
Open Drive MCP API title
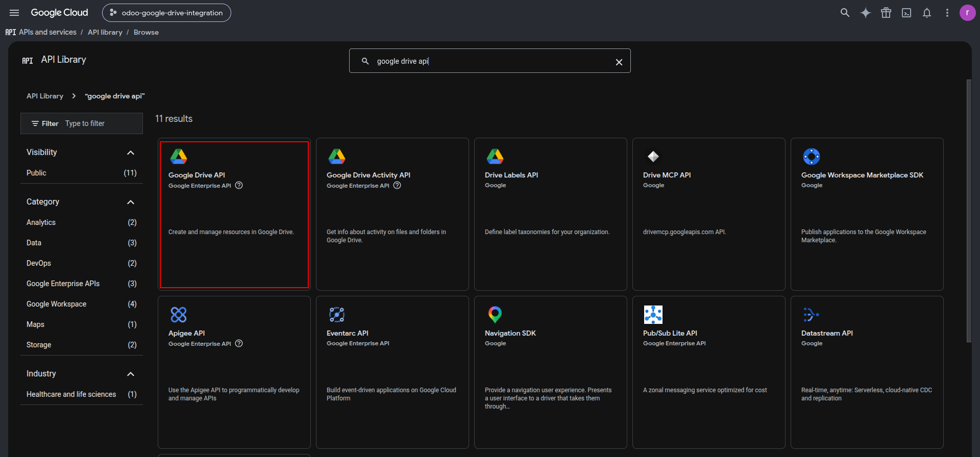pos(667,175)
